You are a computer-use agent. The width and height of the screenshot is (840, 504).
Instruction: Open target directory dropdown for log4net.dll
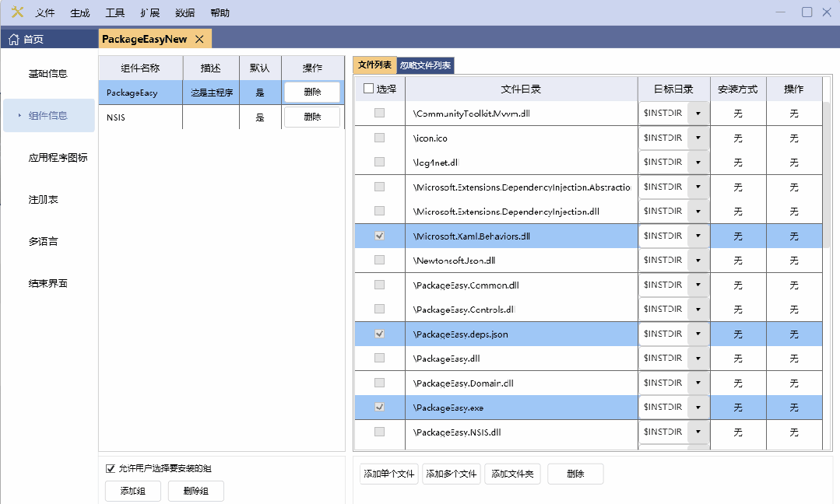(698, 162)
